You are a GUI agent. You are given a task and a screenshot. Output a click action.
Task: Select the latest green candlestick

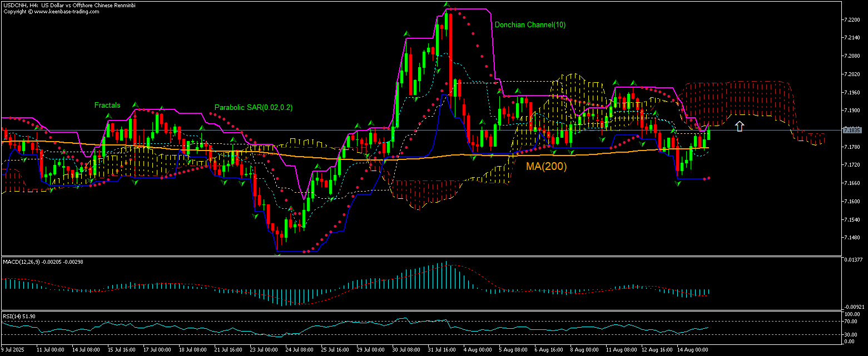pos(708,136)
